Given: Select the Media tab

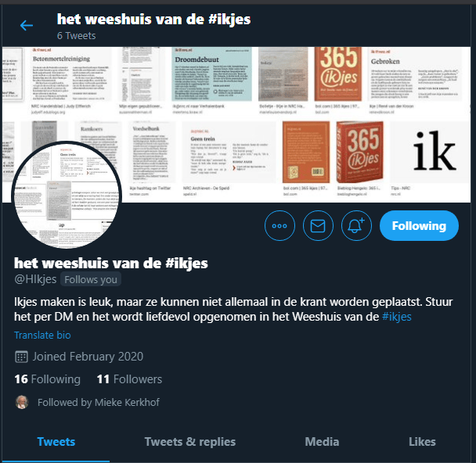Looking at the screenshot, I should [x=322, y=442].
